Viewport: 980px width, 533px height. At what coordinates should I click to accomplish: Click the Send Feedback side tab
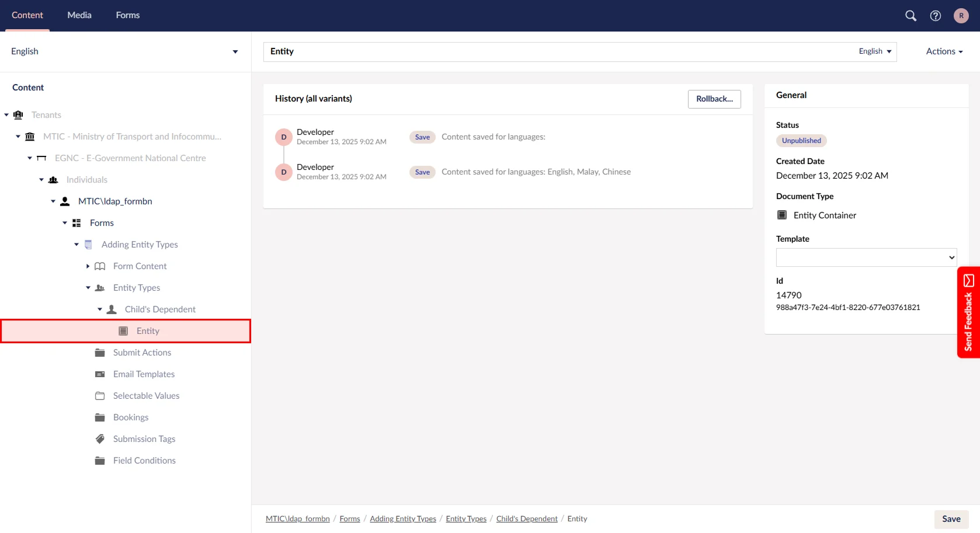pyautogui.click(x=968, y=312)
